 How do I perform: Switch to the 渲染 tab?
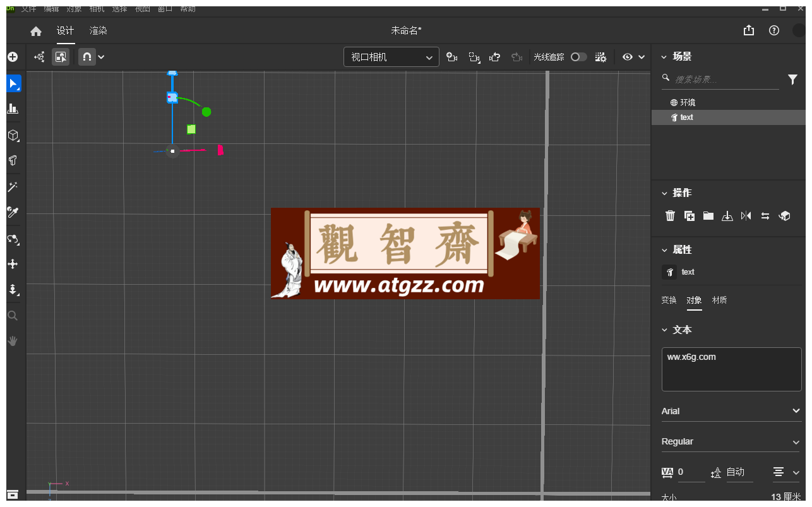(99, 31)
